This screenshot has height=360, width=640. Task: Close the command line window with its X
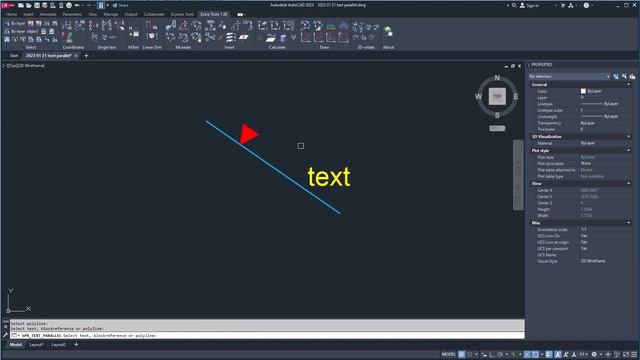click(5, 327)
